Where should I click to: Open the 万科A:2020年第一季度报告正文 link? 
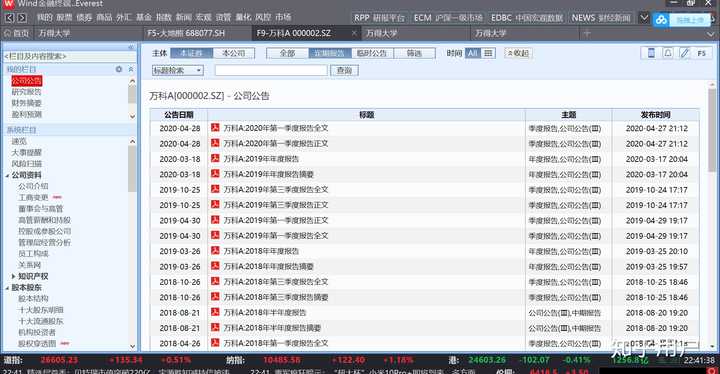tap(276, 143)
